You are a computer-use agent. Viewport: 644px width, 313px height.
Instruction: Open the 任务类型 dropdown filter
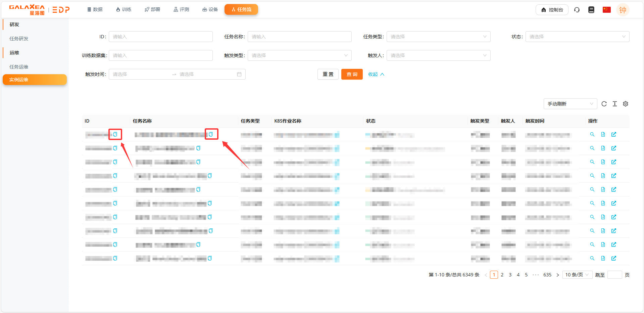tap(438, 37)
